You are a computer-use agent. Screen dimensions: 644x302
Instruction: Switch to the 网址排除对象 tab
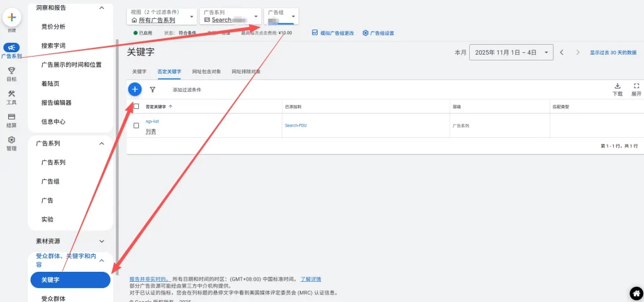point(246,72)
